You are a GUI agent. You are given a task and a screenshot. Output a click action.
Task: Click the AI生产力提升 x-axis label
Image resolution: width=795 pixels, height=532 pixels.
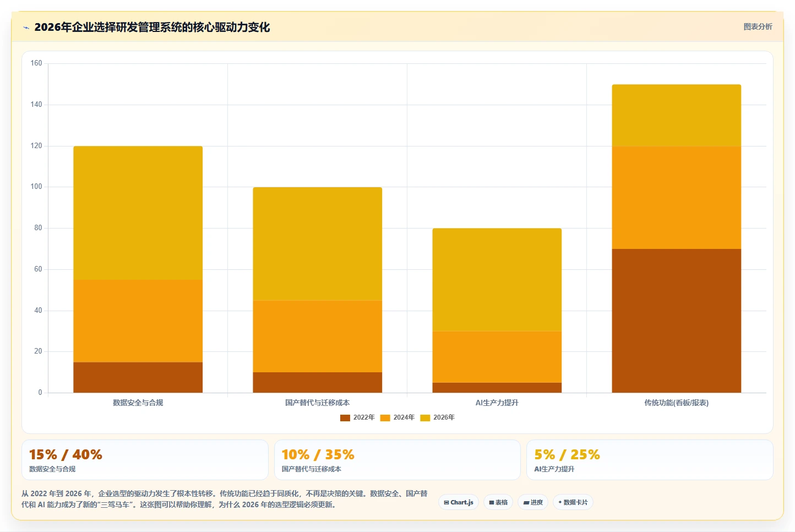[x=497, y=403]
